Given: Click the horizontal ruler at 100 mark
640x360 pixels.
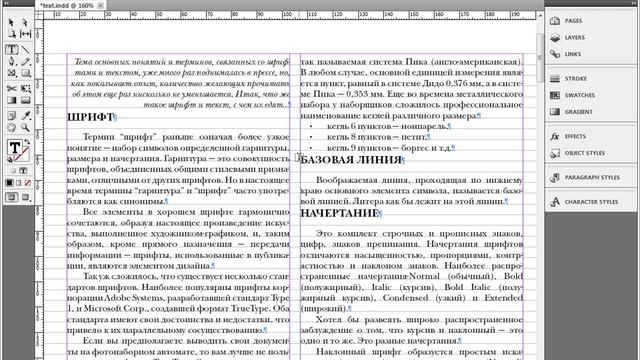Looking at the screenshot, I should [288, 15].
